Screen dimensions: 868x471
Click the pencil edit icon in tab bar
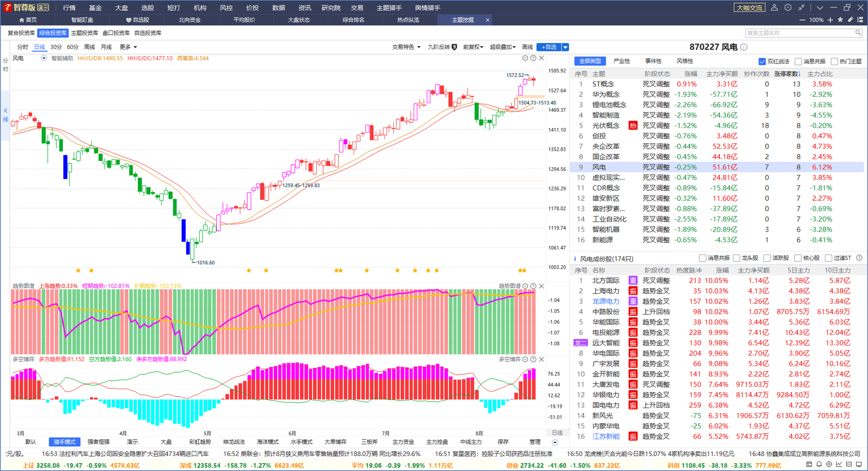point(850,20)
